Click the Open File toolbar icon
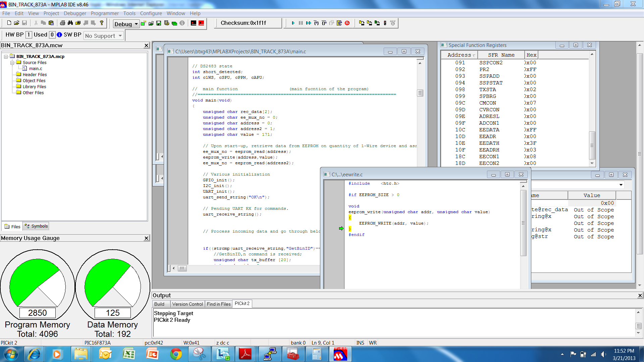This screenshot has width=644, height=362. point(16,23)
